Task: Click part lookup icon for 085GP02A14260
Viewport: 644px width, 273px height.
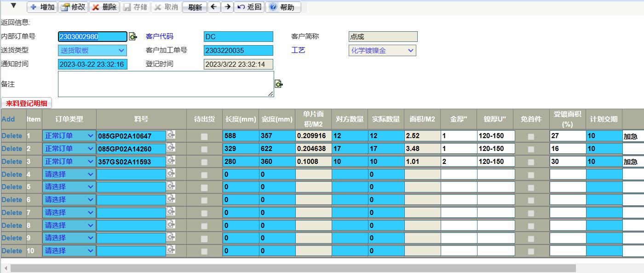Action: point(171,147)
